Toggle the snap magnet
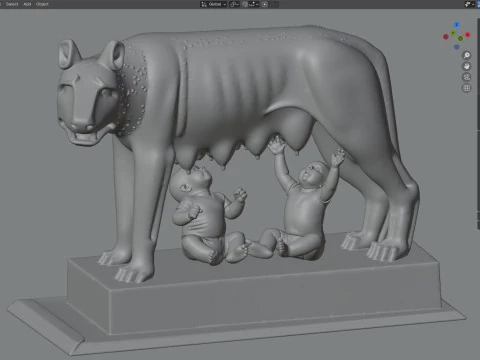Screen dimensions: 480x360 (245, 4)
